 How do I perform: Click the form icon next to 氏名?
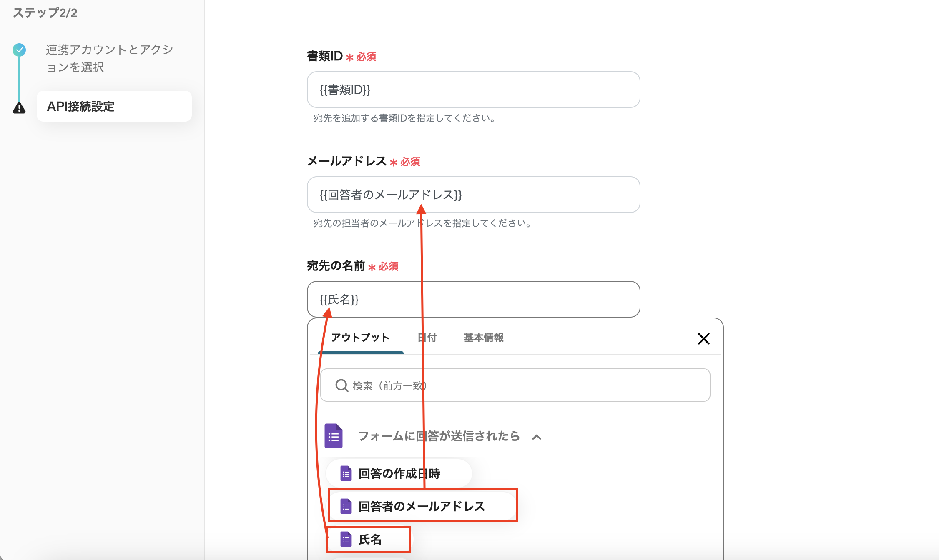346,539
